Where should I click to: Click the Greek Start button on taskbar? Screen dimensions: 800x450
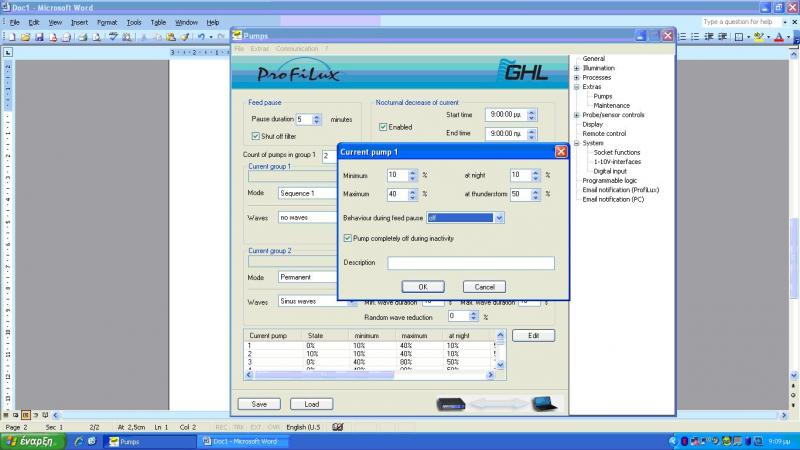(x=33, y=441)
